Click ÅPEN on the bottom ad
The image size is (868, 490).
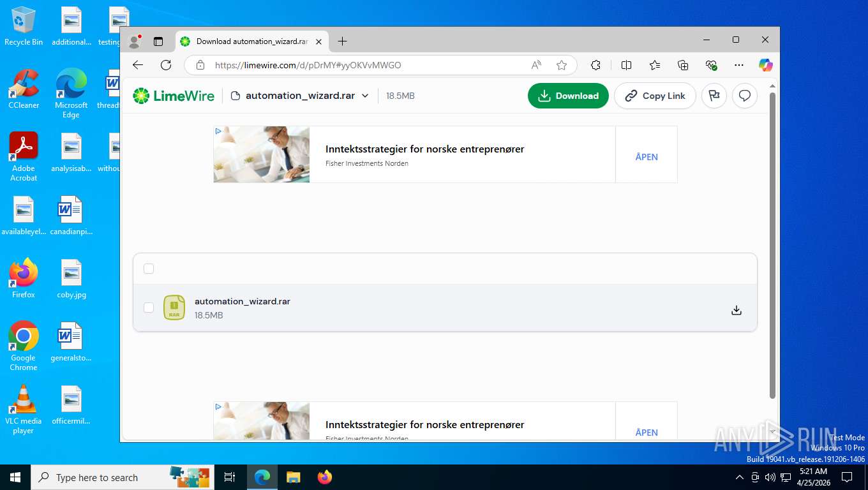click(647, 433)
